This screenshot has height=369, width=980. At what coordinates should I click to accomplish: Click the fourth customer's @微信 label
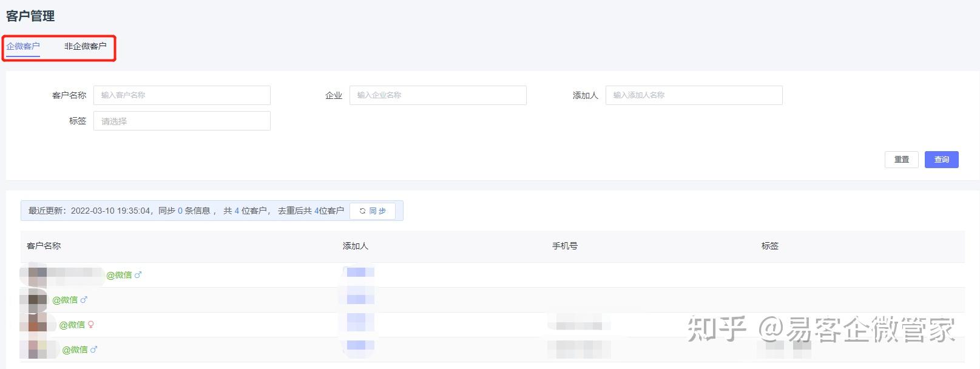pos(75,350)
